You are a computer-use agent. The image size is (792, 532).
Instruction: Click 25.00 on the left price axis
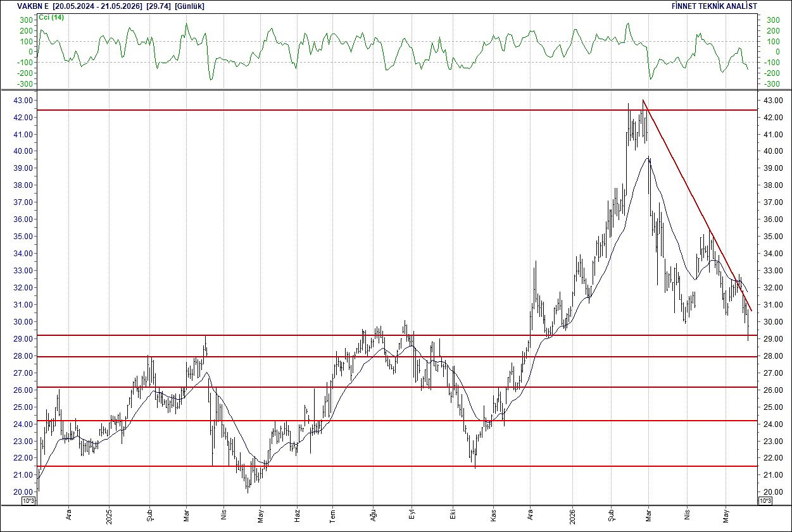click(23, 407)
